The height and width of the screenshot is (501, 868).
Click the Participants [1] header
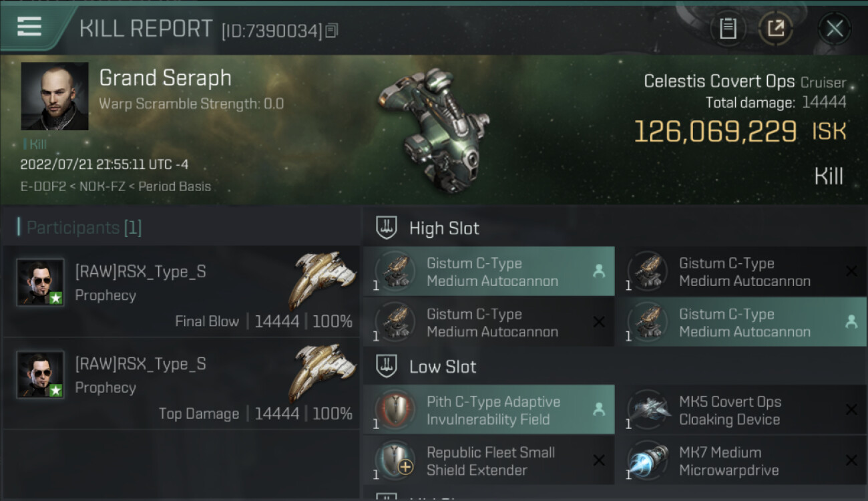pos(80,228)
